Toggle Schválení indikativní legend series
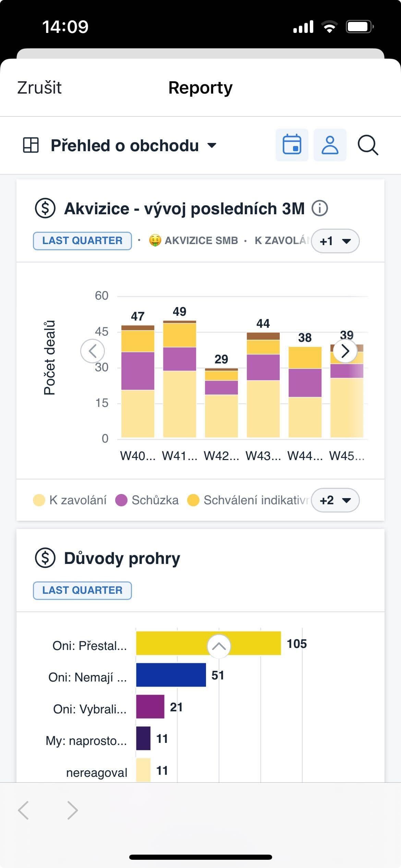Screen dimensions: 401x868 point(248,500)
